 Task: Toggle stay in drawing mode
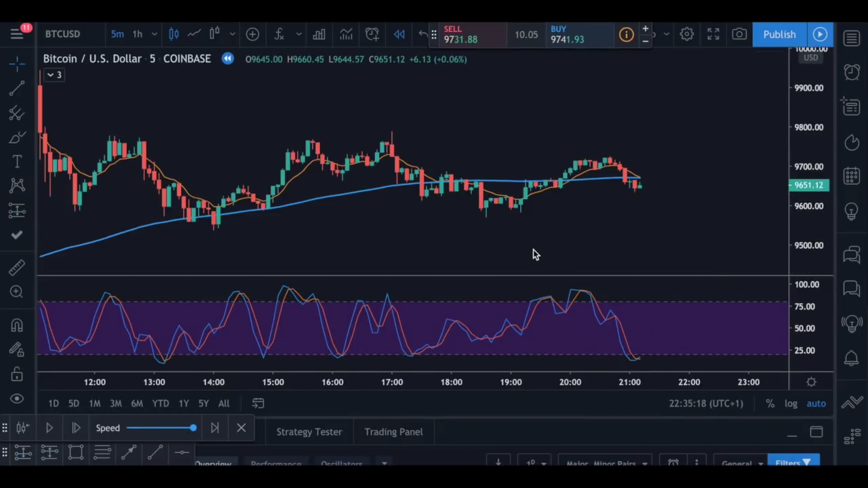[x=17, y=350]
